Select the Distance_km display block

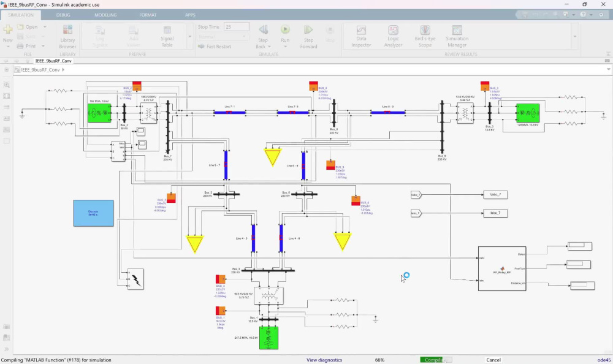(x=582, y=286)
